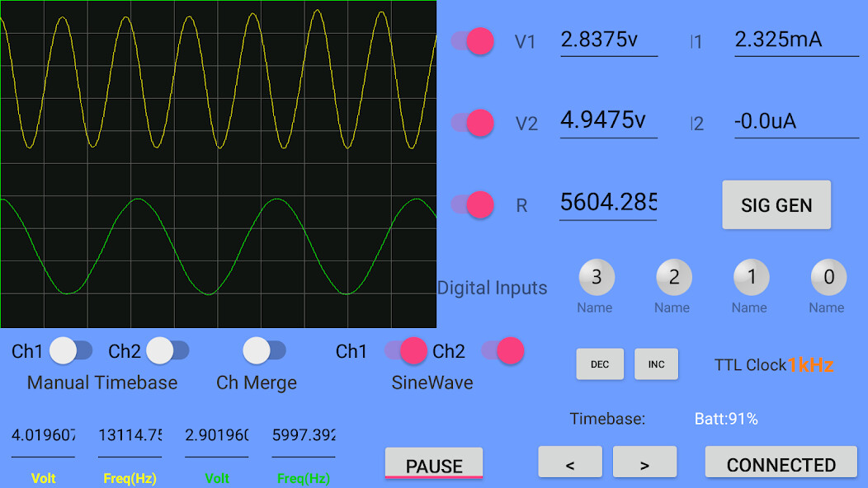Decrease timebase with the < button
This screenshot has height=488, width=868.
pyautogui.click(x=570, y=464)
